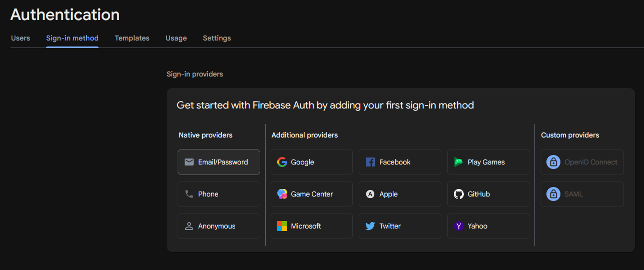This screenshot has height=270, width=644.
Task: Enable Anonymous sign-in provider
Action: click(219, 226)
